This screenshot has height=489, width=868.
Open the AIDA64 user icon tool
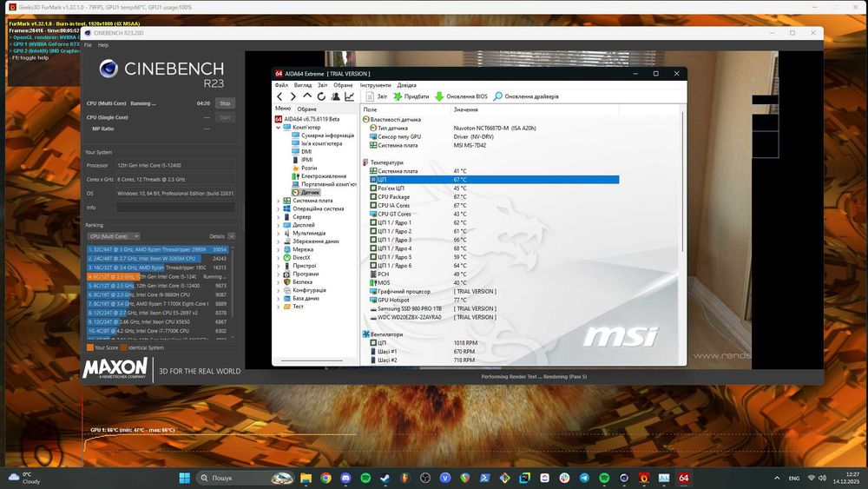[x=335, y=96]
